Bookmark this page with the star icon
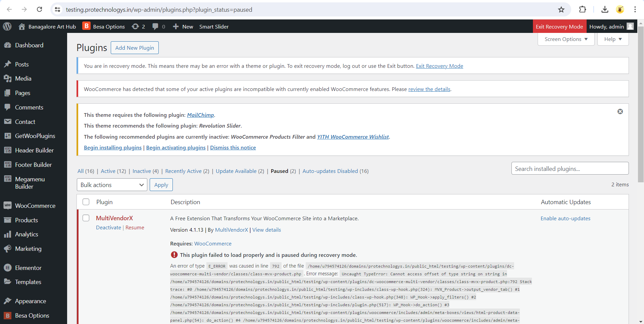Viewport: 644px width, 324px height. (x=561, y=9)
